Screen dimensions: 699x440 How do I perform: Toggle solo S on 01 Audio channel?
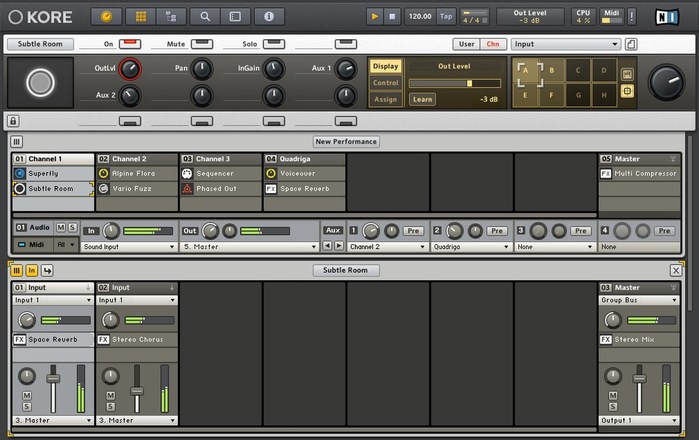72,227
